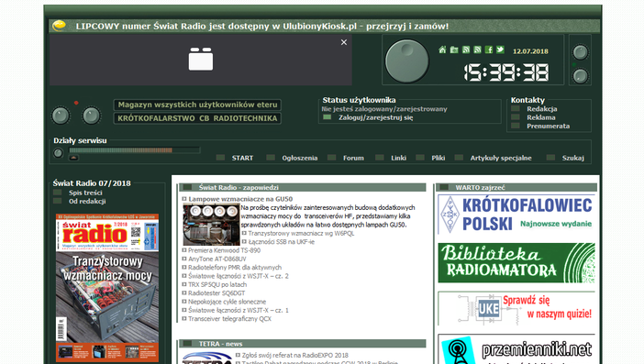
Task: Click the indicator box beside Spis treści
Action: (x=58, y=193)
